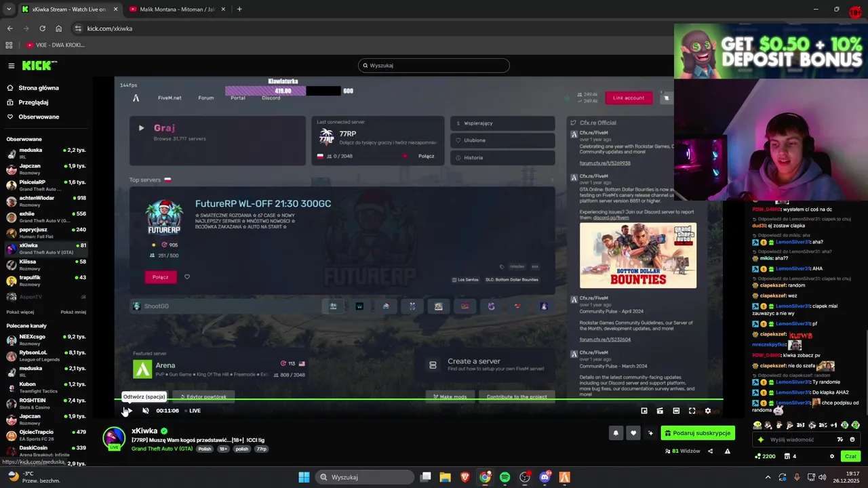Click the KICK logo
Viewport: 868px width, 488px height.
click(x=39, y=66)
